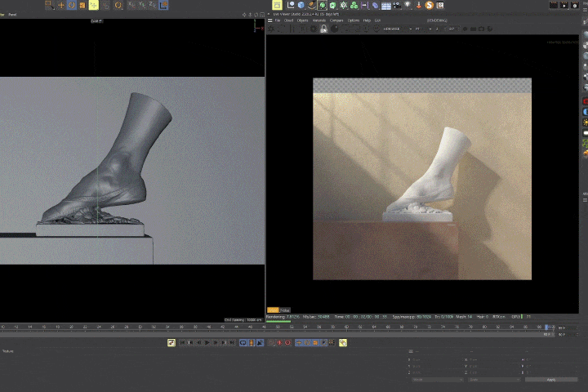The width and height of the screenshot is (588, 392).
Task: Open the HDR sRGB color space dropdown
Action: [396, 29]
